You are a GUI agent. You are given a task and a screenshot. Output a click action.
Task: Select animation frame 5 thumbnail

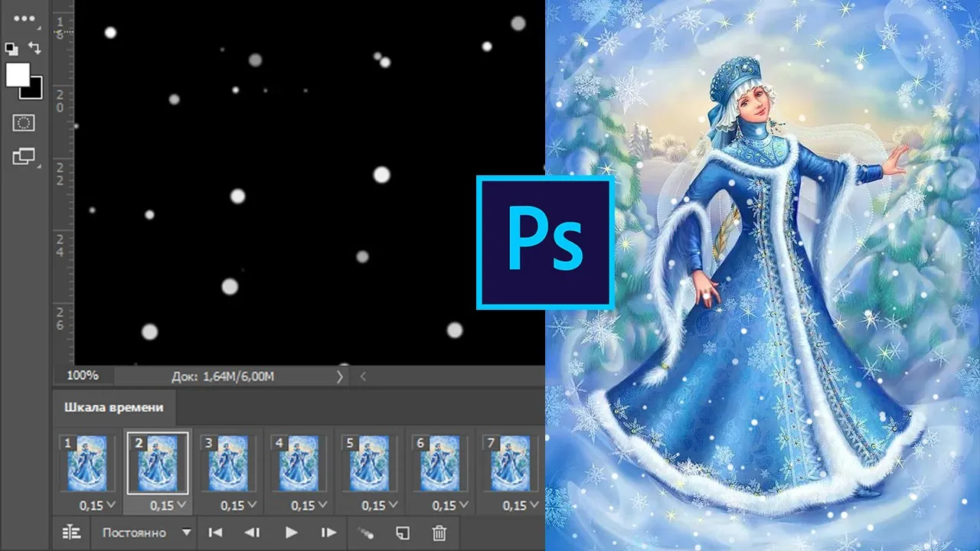pyautogui.click(x=368, y=464)
